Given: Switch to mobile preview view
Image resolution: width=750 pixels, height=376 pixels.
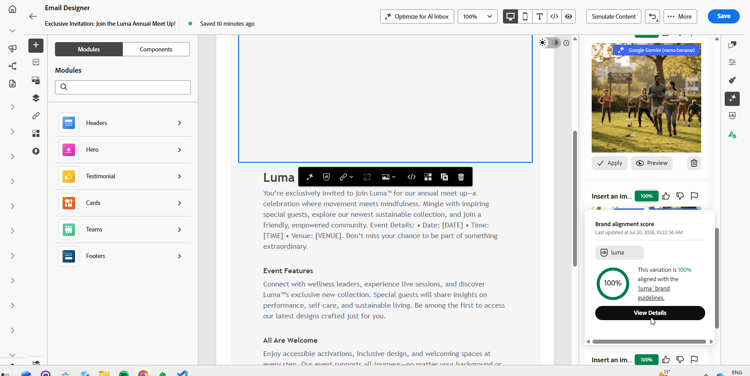Looking at the screenshot, I should 525,16.
